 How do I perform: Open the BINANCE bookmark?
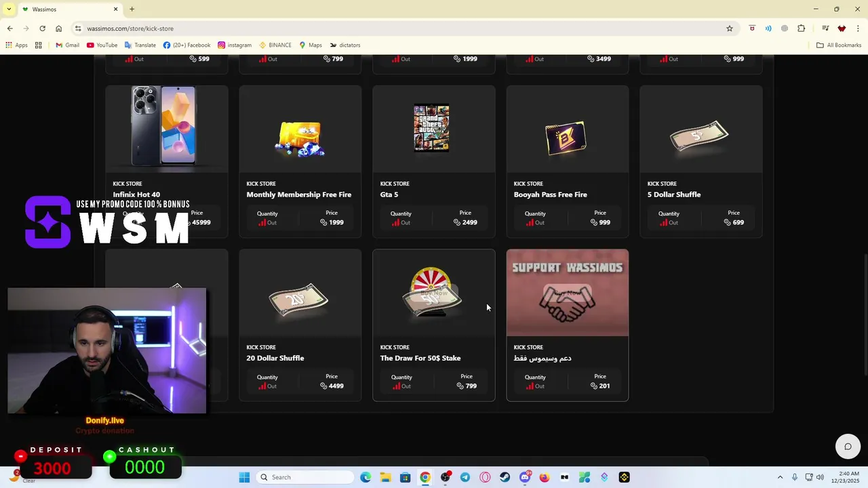pos(275,45)
